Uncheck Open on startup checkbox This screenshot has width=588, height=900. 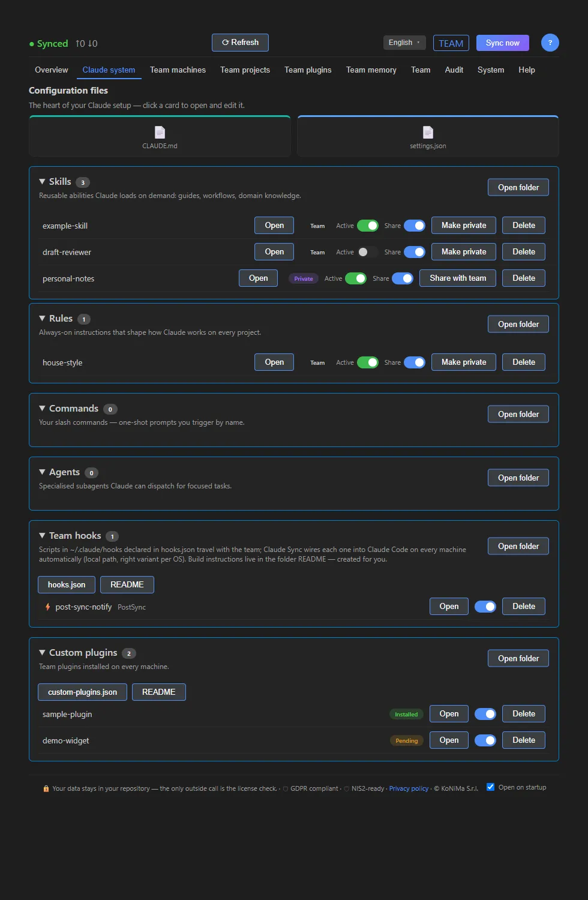[490, 787]
